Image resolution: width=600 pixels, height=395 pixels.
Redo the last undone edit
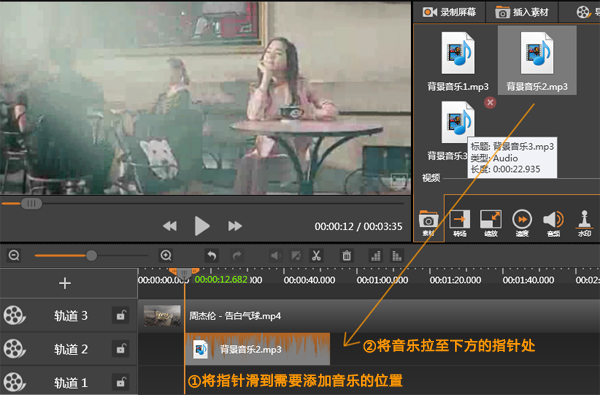click(237, 255)
